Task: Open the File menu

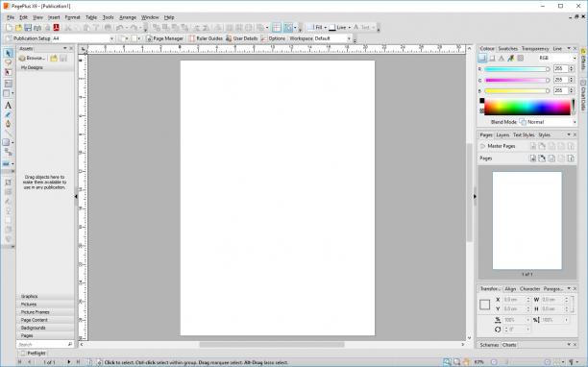Action: pyautogui.click(x=11, y=17)
